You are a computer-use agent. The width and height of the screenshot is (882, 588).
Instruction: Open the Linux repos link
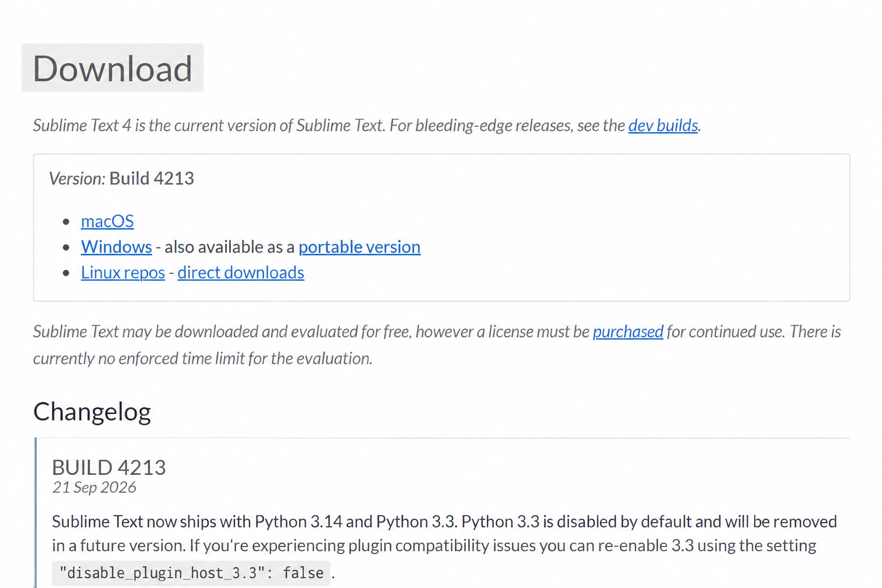[123, 272]
